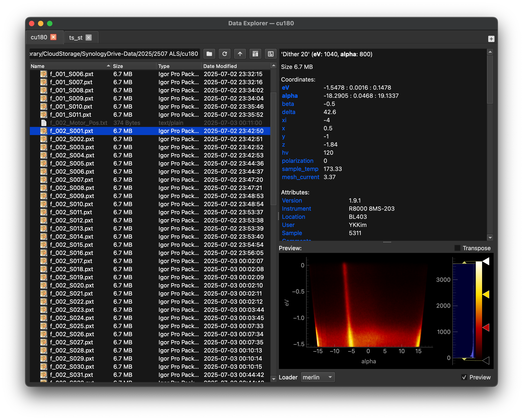
Task: Click the toolbar icon next to the path bar's right end
Action: 271,54
